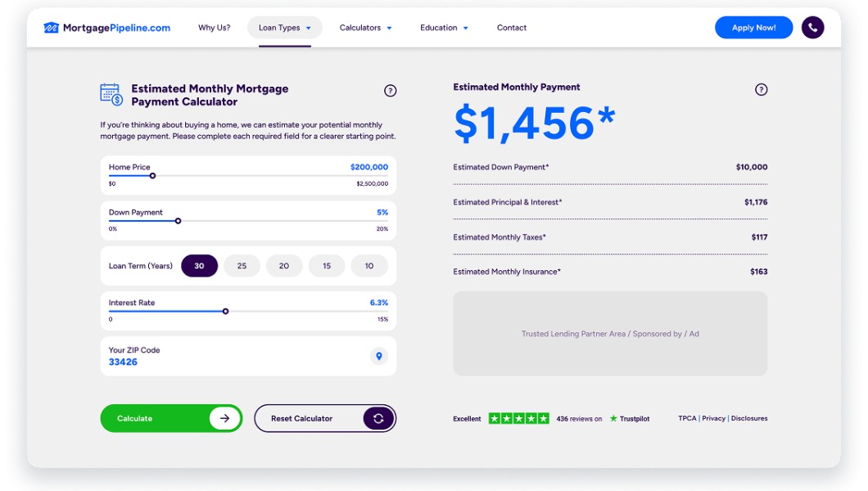This screenshot has width=868, height=491.
Task: Click the MortgagePipeline.com site name
Action: (x=117, y=28)
